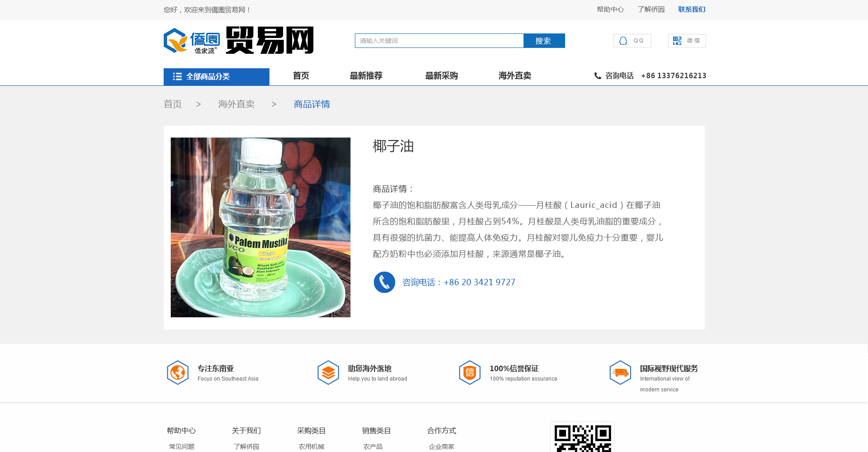This screenshot has width=868, height=452.
Task: Click the reputation assurance hexagon icon
Action: tap(470, 372)
